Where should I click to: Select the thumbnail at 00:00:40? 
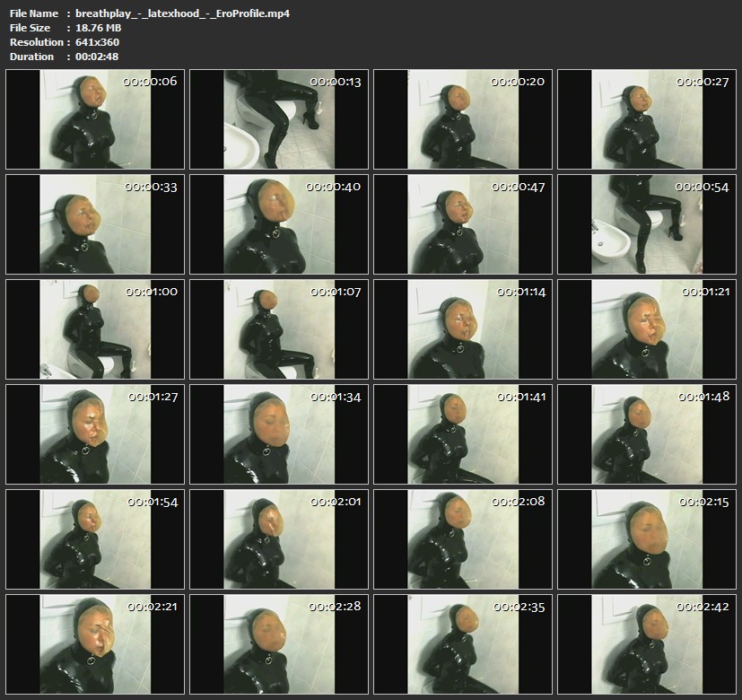point(278,224)
